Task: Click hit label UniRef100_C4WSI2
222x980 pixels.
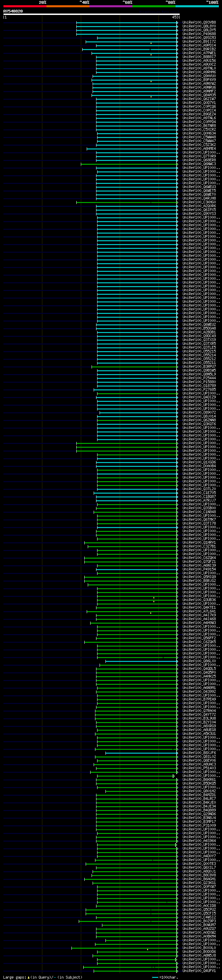Action: pyautogui.click(x=199, y=917)
